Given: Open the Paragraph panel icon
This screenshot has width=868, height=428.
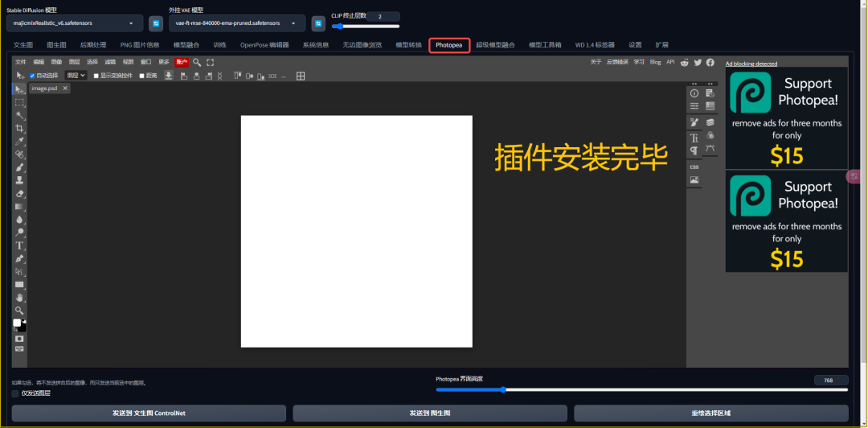Looking at the screenshot, I should [x=694, y=150].
